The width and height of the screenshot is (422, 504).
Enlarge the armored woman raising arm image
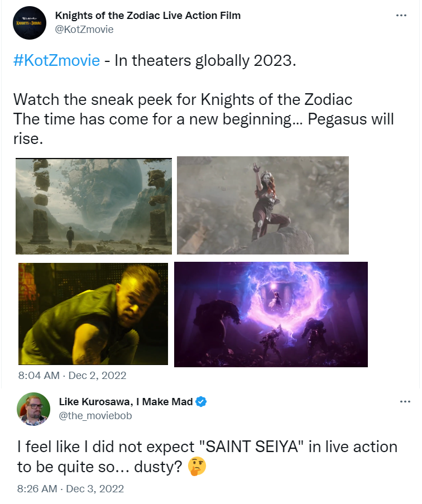coord(263,205)
